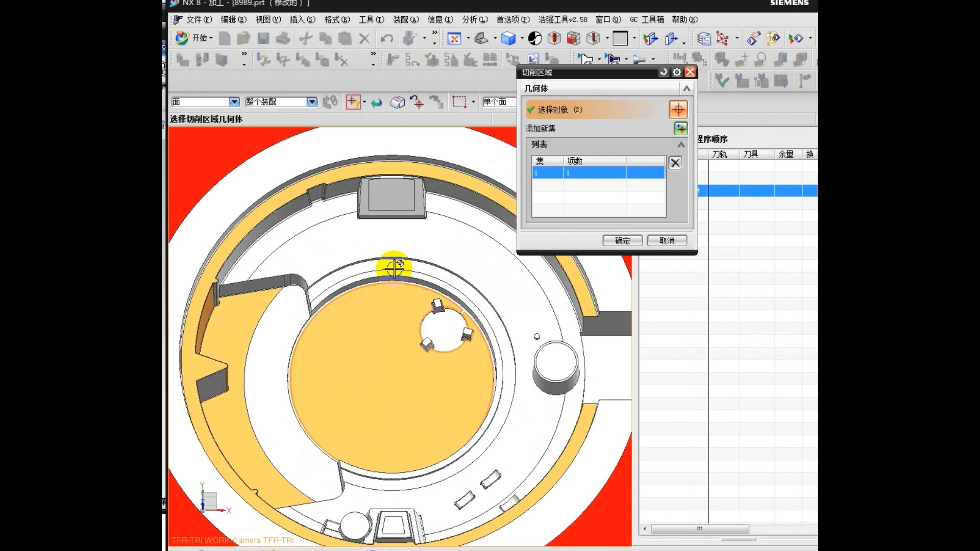Click the blue return arrow selection icon
Viewport: 980px width, 551px height.
click(x=377, y=103)
